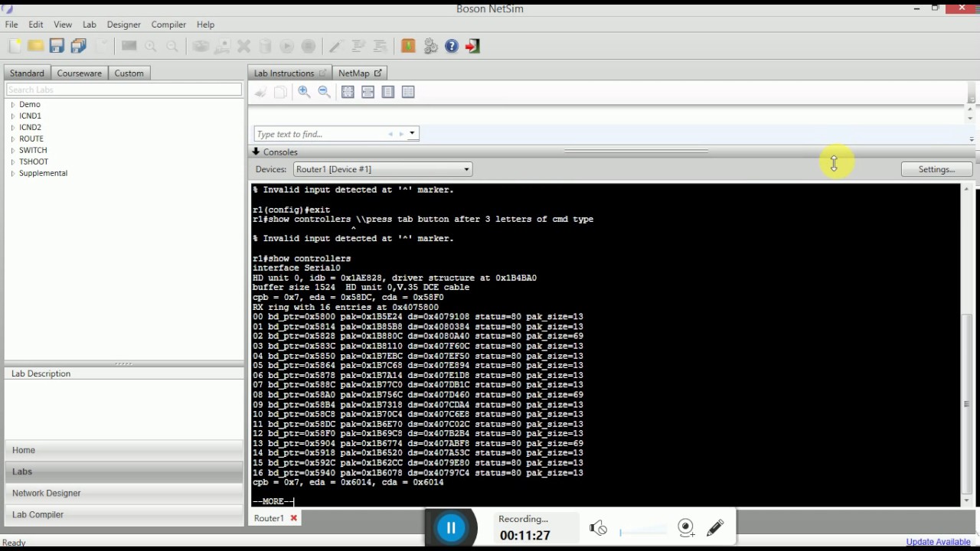Select the Labs navigation button
980x551 pixels.
point(123,471)
